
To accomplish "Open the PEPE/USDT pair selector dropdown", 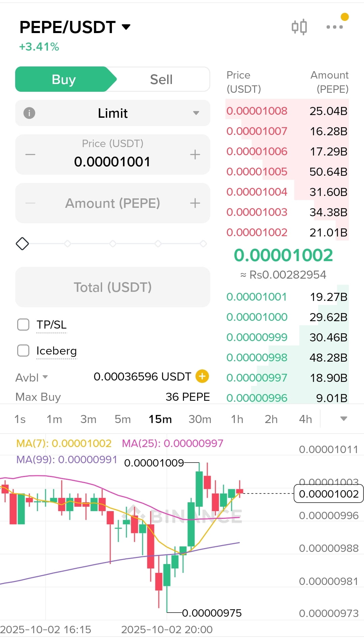I will 75,27.
